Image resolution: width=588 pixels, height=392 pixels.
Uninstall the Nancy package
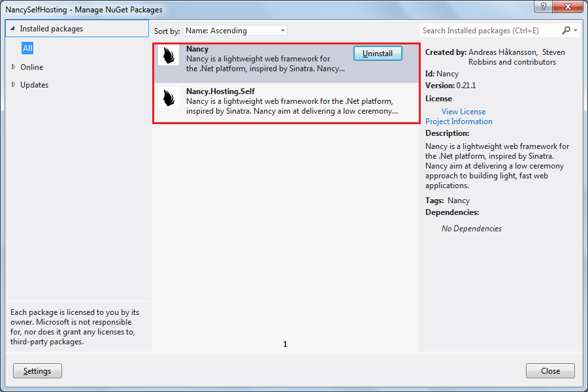[x=378, y=54]
